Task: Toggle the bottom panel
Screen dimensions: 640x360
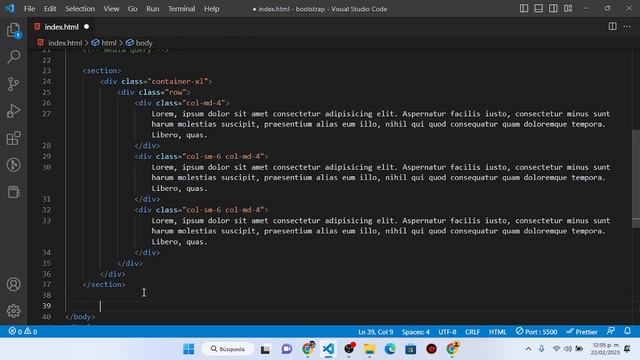Action: click(x=538, y=9)
